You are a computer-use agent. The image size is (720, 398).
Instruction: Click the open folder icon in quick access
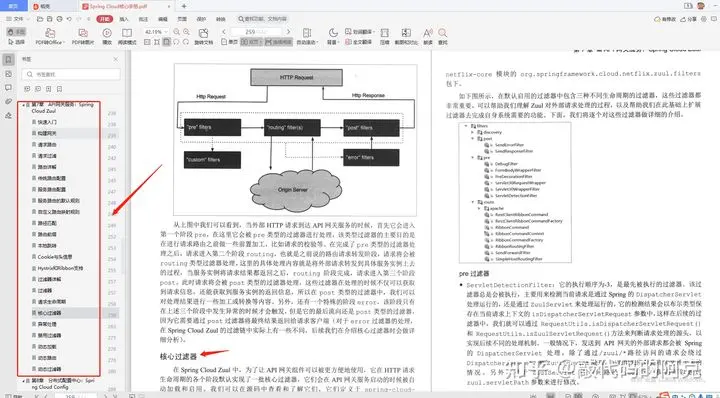point(40,19)
